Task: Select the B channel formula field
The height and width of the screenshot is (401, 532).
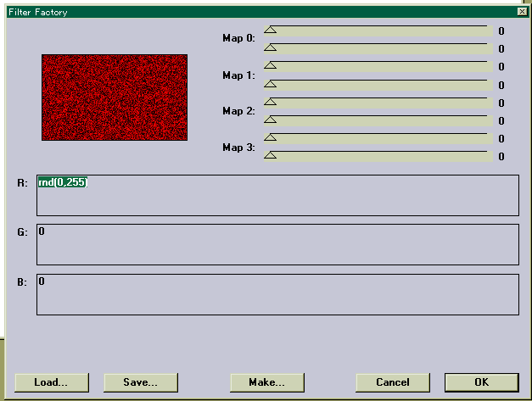Action: [277, 294]
